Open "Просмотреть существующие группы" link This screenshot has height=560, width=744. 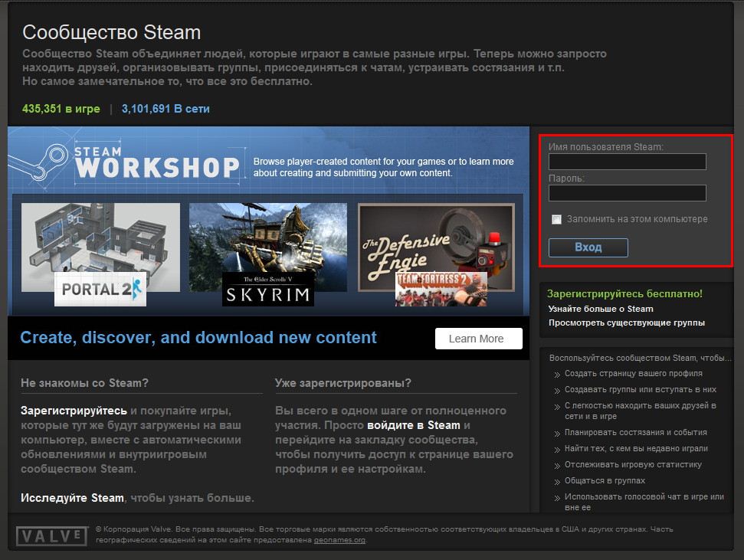tap(627, 323)
